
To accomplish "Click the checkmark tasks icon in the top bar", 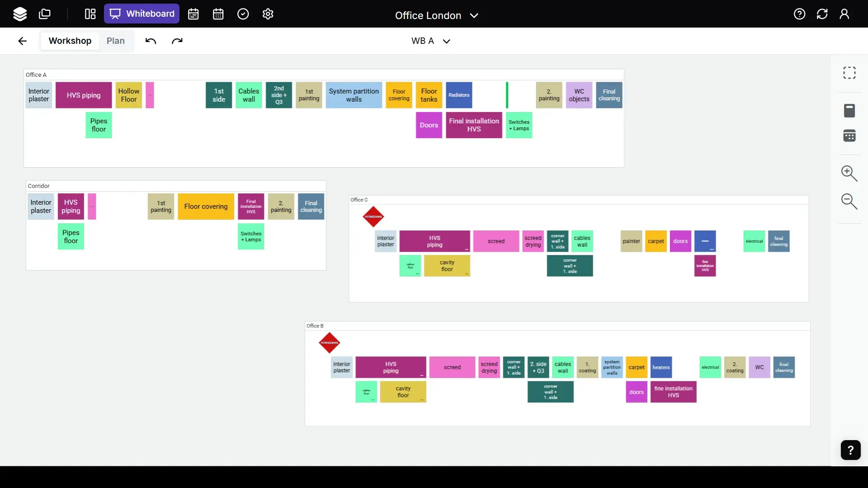I will pyautogui.click(x=243, y=14).
